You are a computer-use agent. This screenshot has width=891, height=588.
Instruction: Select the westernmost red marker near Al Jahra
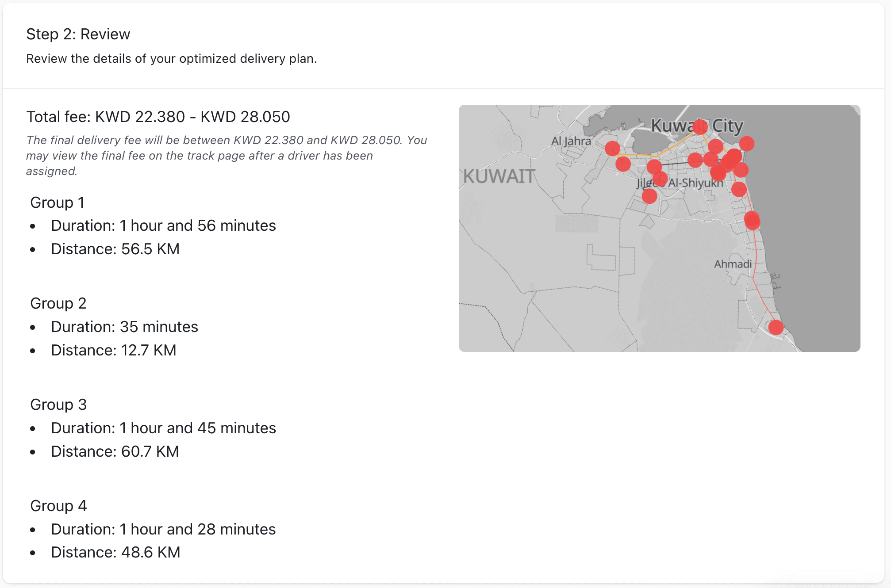[612, 149]
